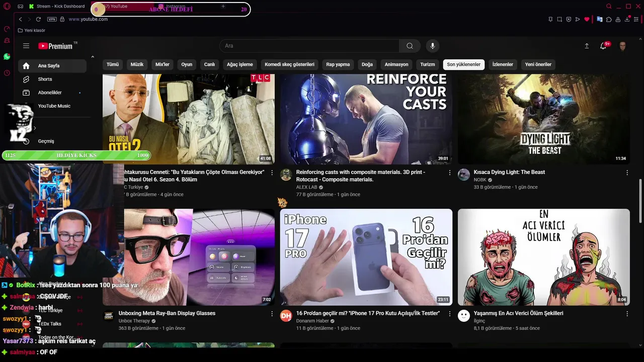Open Geçmiş history in sidebar

tap(52, 141)
